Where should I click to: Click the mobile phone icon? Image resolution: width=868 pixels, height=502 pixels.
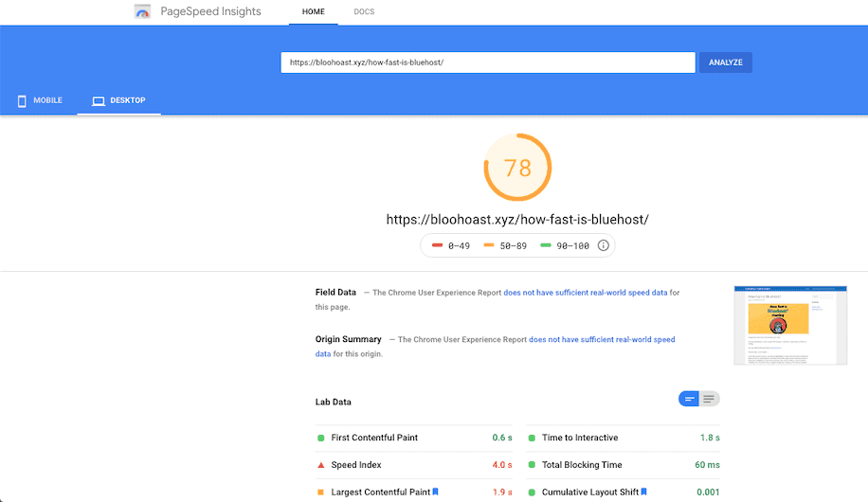[x=22, y=100]
